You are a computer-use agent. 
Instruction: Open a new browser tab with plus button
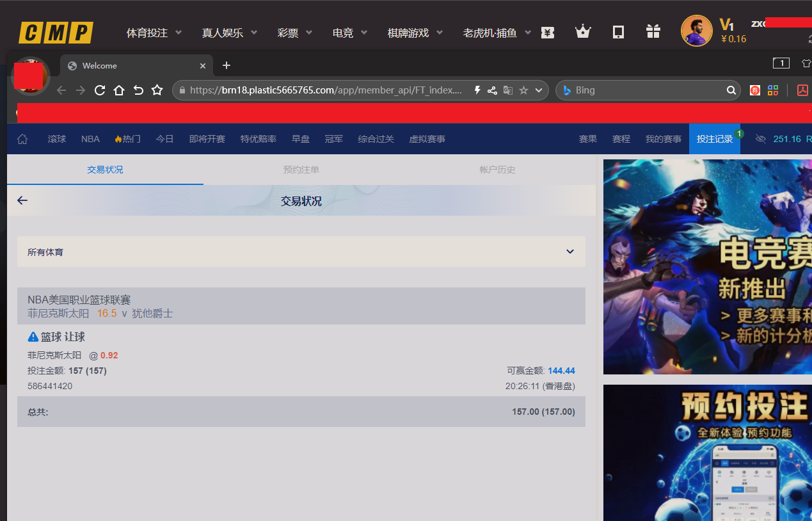[227, 65]
